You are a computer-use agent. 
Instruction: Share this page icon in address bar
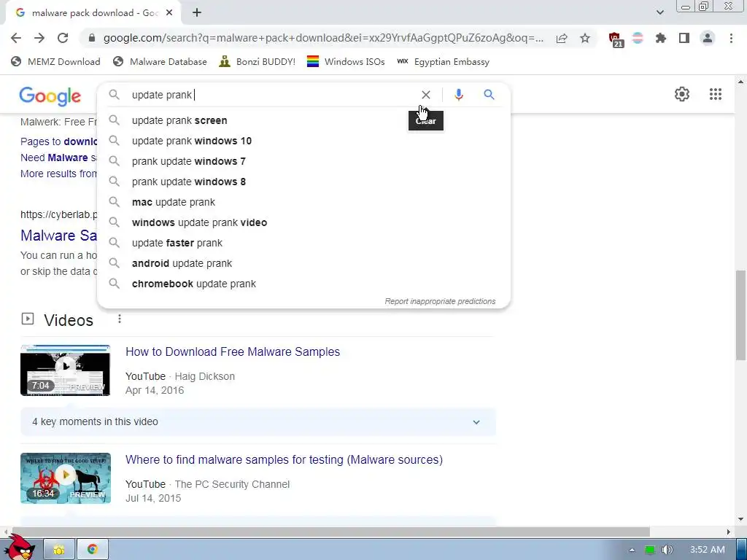562,39
